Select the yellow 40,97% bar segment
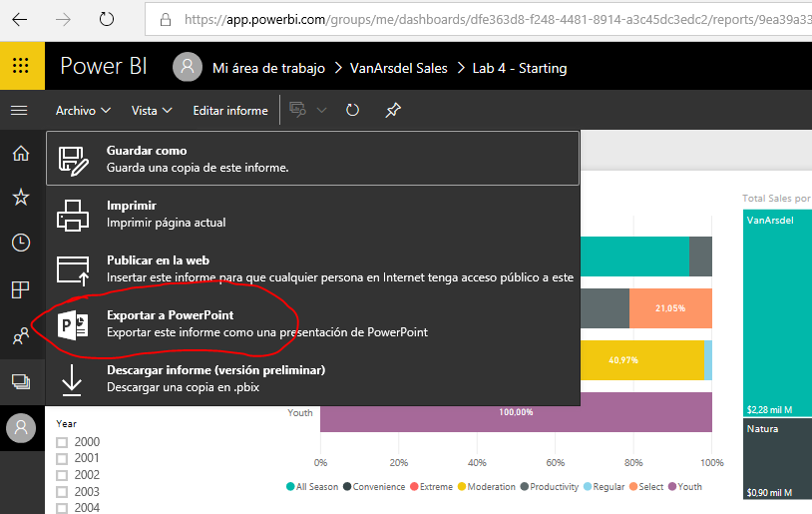The width and height of the screenshot is (812, 514). tap(642, 360)
